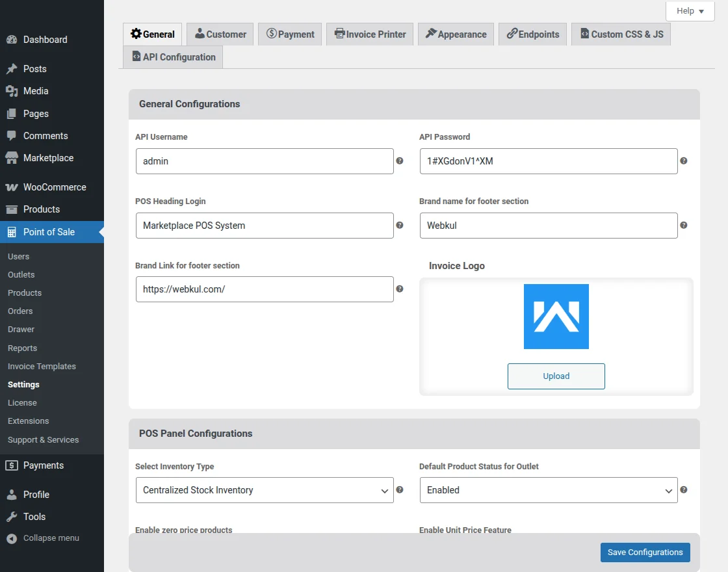Switch to the Payment tab
728x572 pixels.
pos(290,34)
